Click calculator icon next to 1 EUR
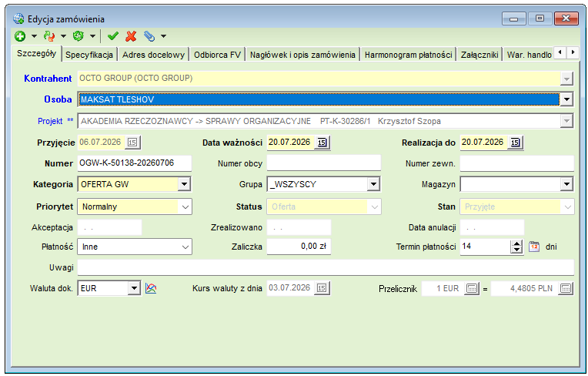 pyautogui.click(x=472, y=289)
